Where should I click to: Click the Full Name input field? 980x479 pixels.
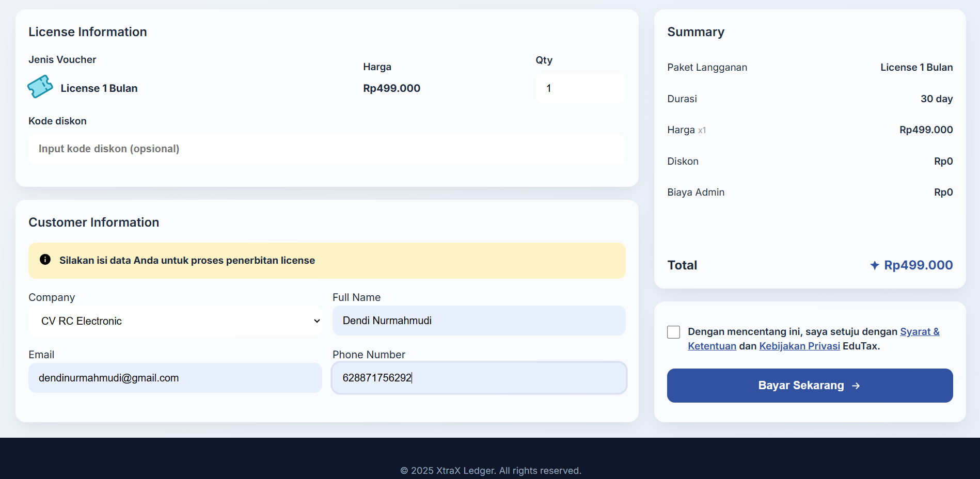point(479,321)
